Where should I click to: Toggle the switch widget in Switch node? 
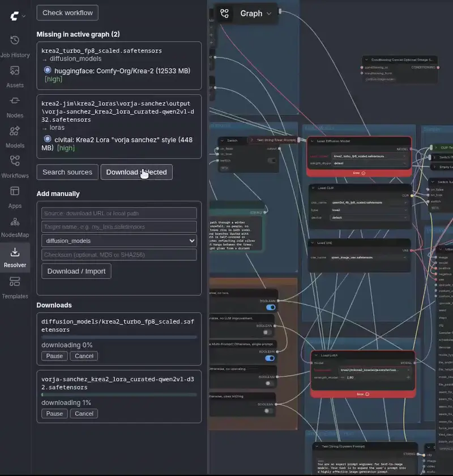pos(272,160)
